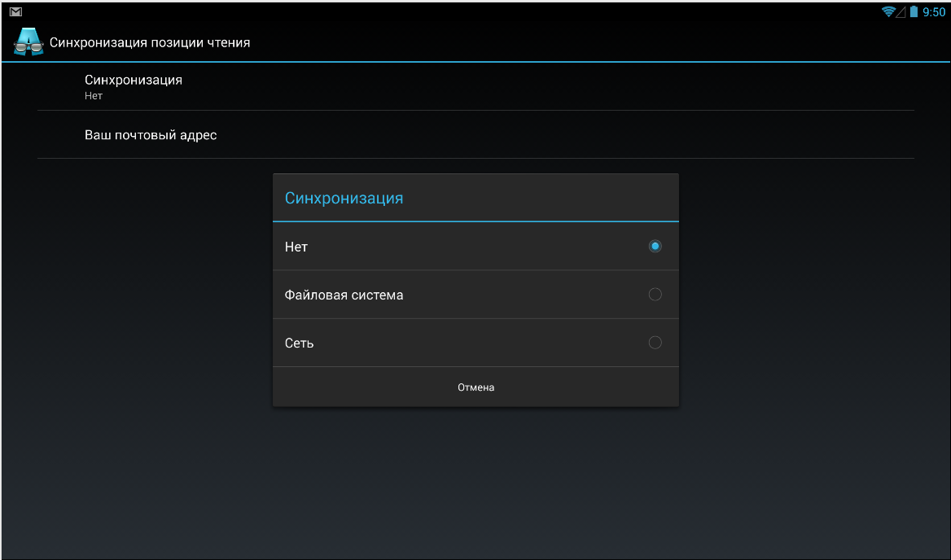Image resolution: width=951 pixels, height=560 pixels.
Task: Choose the 'Сеть' option label
Action: (299, 343)
